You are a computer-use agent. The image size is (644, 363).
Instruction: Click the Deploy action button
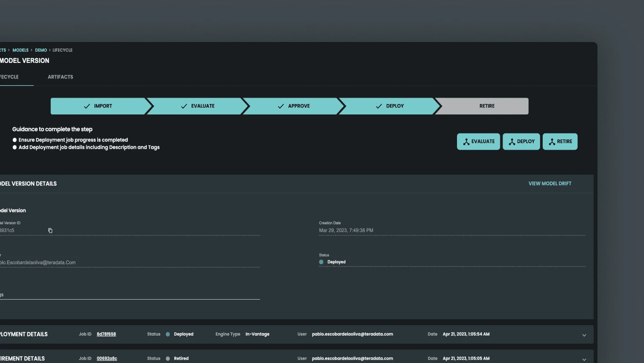tap(521, 141)
